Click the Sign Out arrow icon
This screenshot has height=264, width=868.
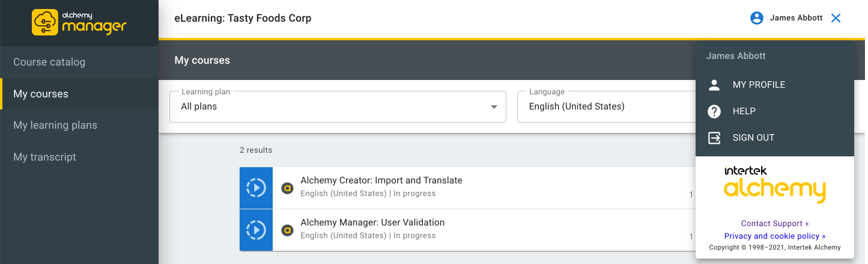(714, 138)
